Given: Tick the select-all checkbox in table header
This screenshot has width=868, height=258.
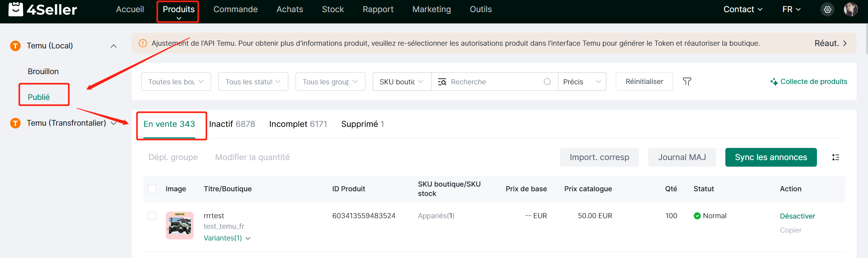Looking at the screenshot, I should point(152,189).
